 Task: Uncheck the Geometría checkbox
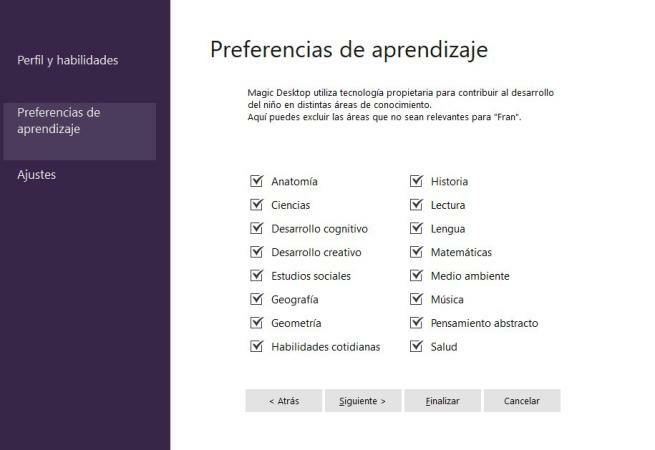pyautogui.click(x=255, y=323)
